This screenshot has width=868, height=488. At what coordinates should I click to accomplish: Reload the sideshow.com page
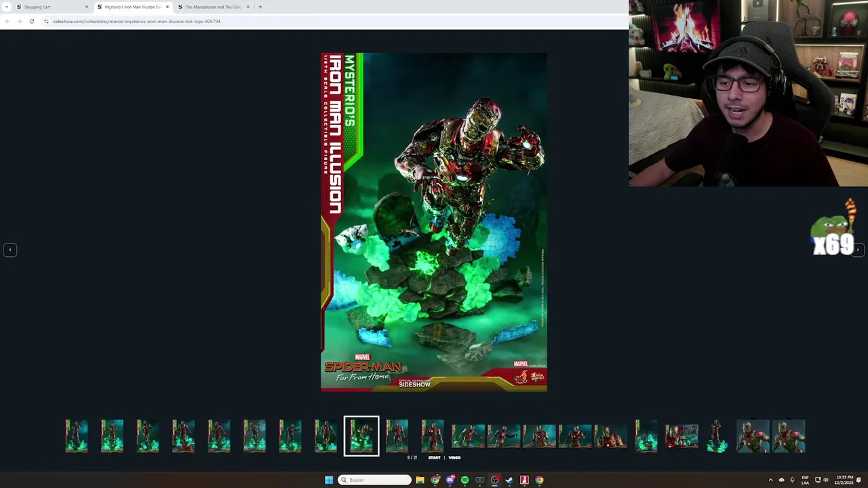pyautogui.click(x=31, y=21)
